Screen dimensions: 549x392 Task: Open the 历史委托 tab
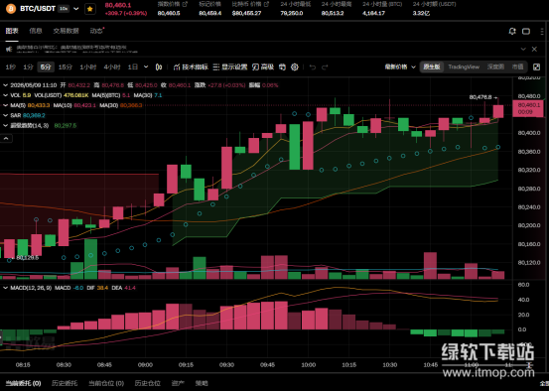point(65,383)
